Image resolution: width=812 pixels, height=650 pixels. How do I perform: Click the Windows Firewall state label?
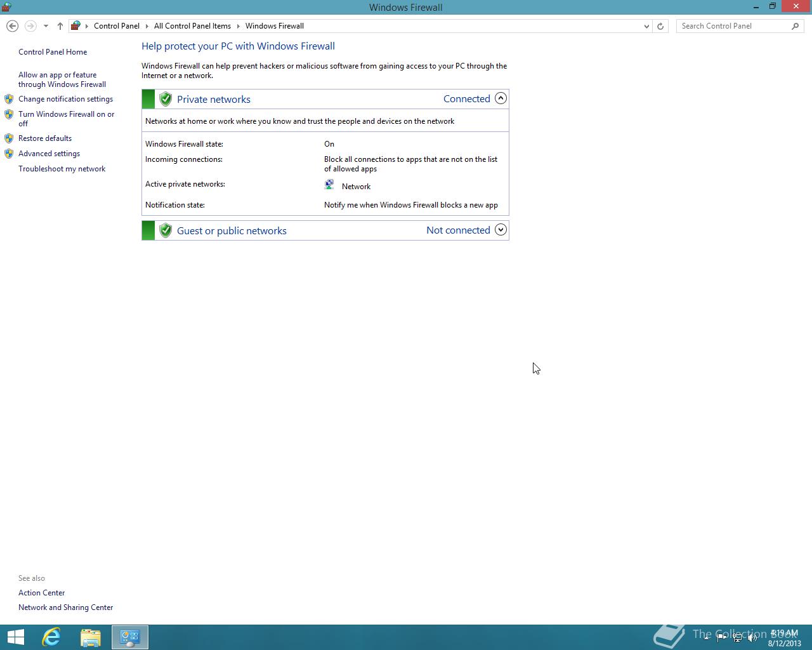[x=184, y=144]
